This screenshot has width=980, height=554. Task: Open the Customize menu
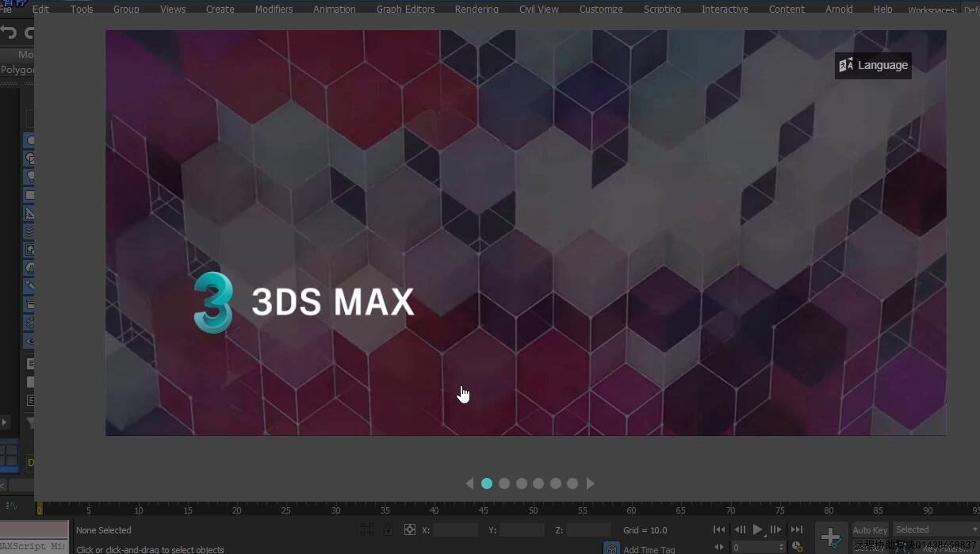tap(601, 9)
